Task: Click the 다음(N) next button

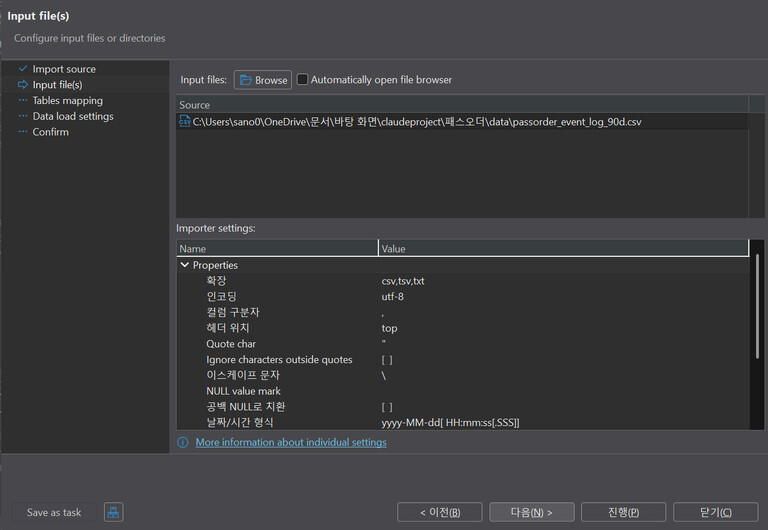Action: 532,512
